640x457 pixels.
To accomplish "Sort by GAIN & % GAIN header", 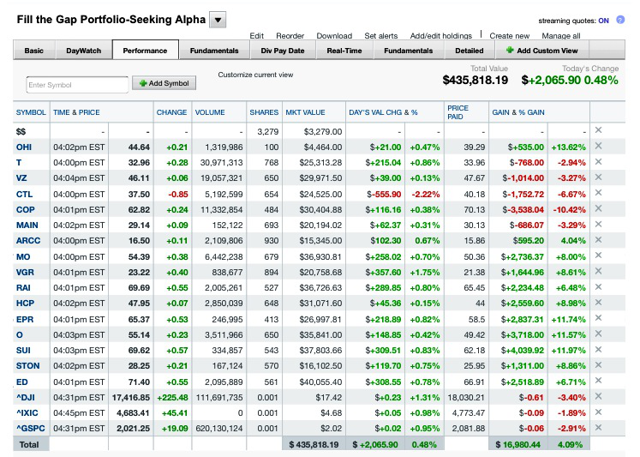I will (518, 112).
